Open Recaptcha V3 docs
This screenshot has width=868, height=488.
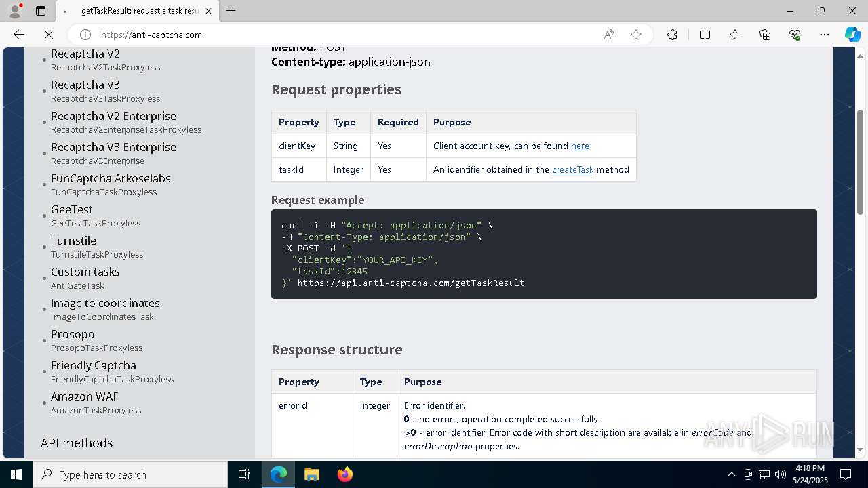tap(85, 85)
